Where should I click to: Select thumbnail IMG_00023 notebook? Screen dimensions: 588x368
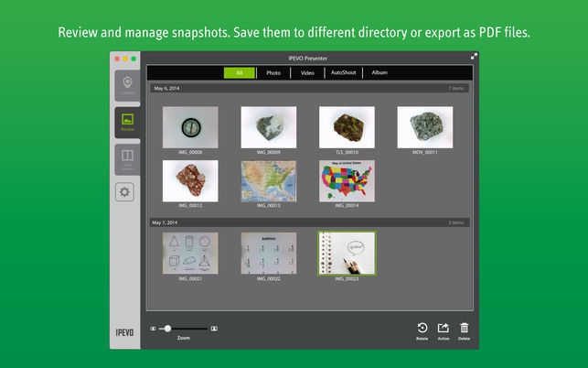point(347,253)
